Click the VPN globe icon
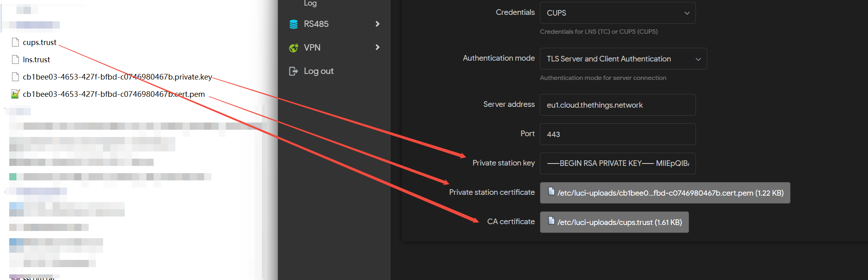This screenshot has height=280, width=868. click(x=294, y=48)
